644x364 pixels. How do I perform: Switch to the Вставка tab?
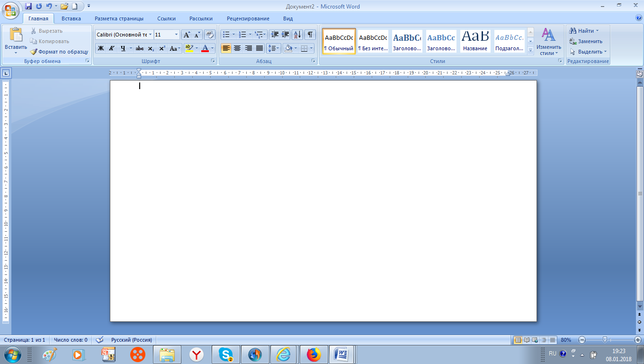[71, 18]
